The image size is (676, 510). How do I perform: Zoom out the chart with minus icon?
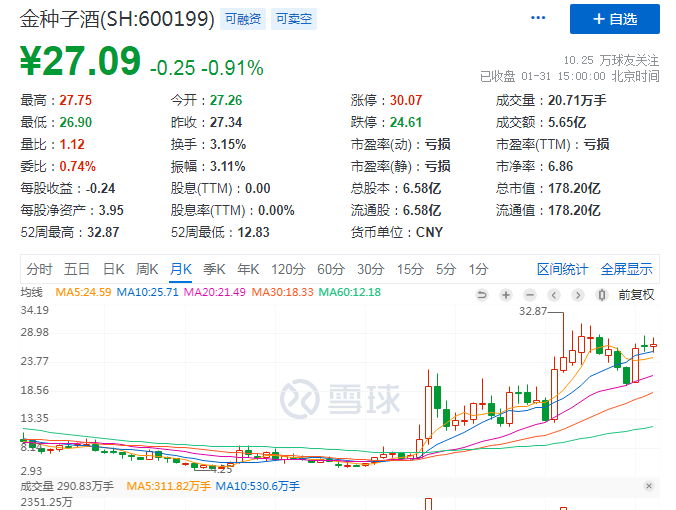530,294
